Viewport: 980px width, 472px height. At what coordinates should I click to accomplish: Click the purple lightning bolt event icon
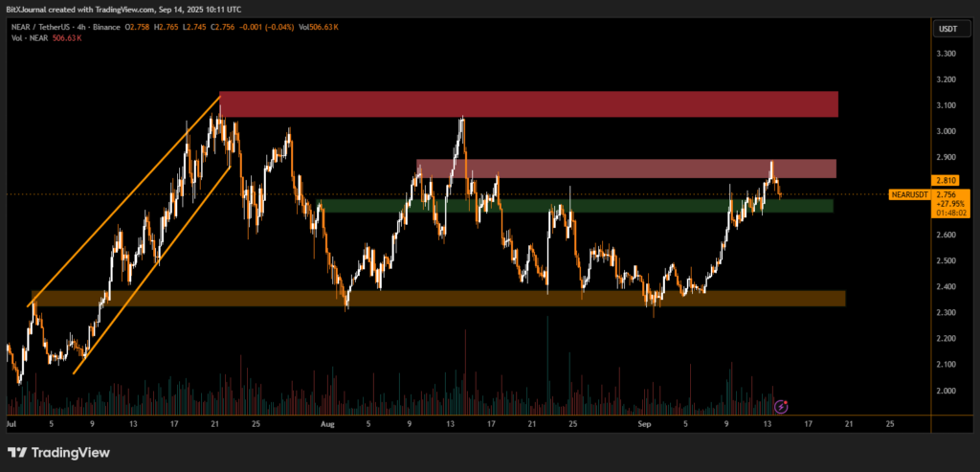781,407
